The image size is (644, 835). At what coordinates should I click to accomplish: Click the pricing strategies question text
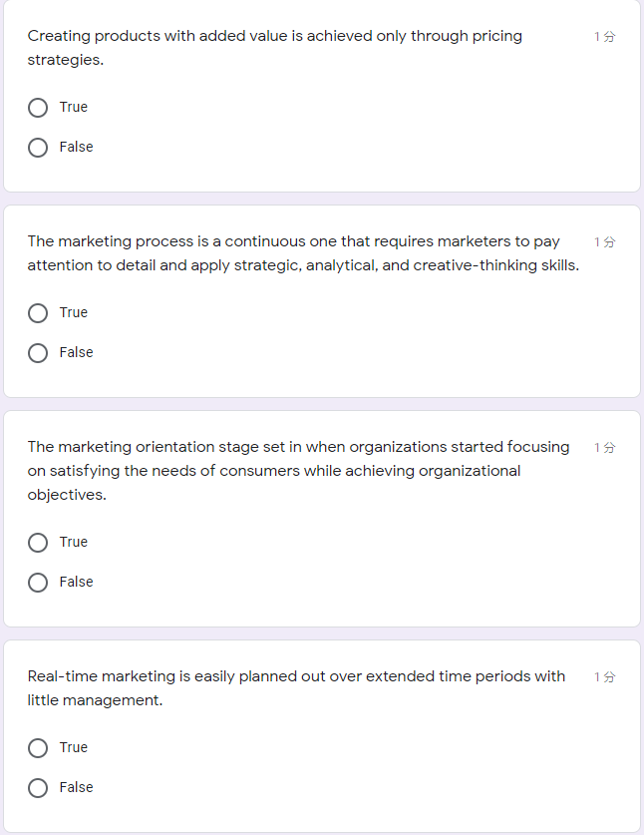click(x=274, y=47)
